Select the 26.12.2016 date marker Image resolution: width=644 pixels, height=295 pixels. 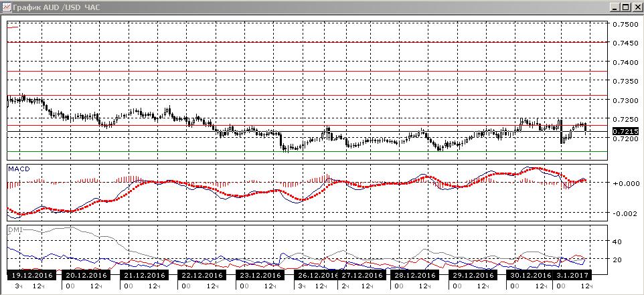pos(315,275)
